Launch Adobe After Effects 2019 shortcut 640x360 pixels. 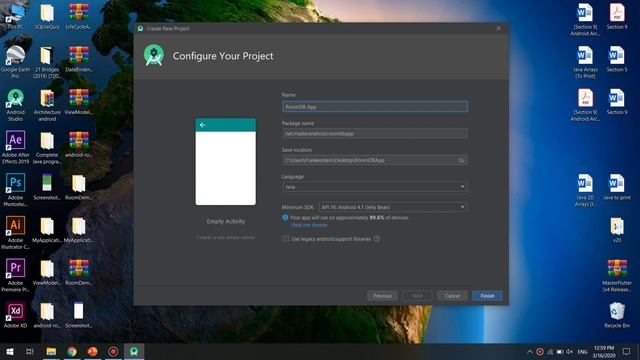15,147
